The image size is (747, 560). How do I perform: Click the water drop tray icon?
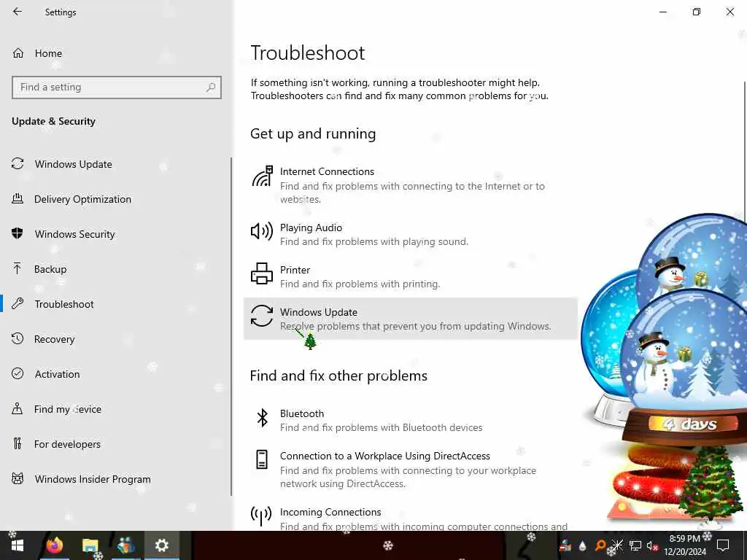tap(583, 545)
